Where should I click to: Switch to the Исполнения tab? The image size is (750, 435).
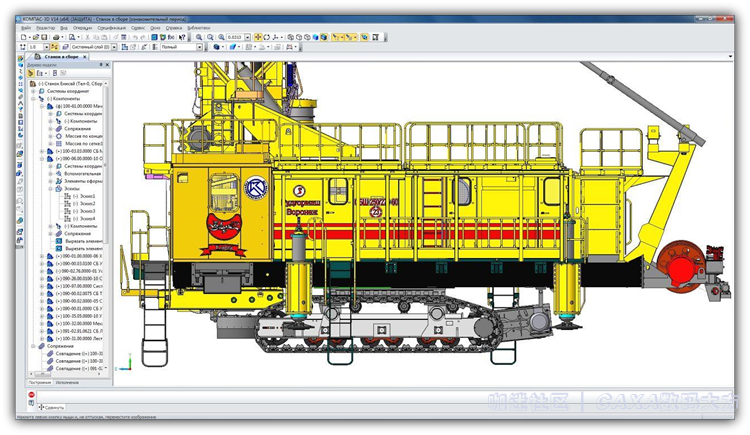[68, 382]
